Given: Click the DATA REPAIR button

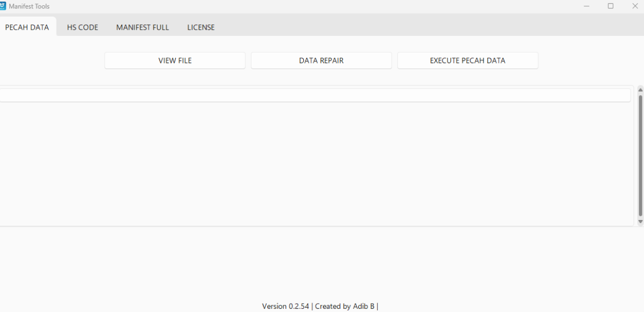Looking at the screenshot, I should click(x=321, y=60).
